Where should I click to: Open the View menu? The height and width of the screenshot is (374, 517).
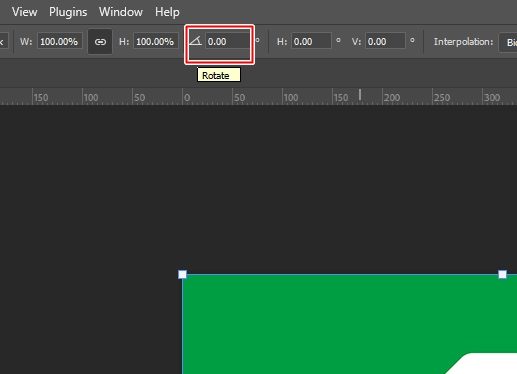click(x=24, y=12)
